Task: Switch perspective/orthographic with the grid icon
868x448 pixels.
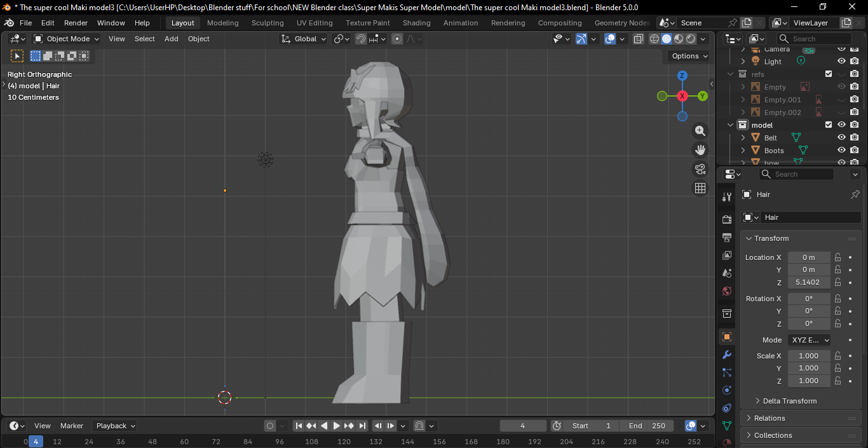Action: click(700, 188)
